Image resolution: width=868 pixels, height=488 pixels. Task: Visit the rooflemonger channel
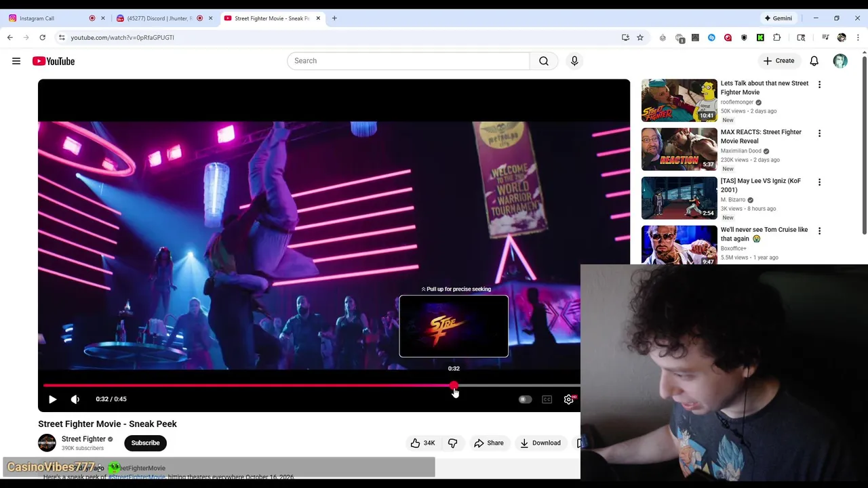pyautogui.click(x=737, y=102)
